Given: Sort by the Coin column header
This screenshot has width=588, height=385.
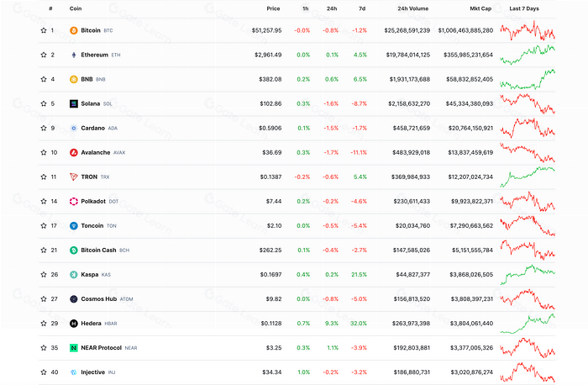Looking at the screenshot, I should 76,8.
